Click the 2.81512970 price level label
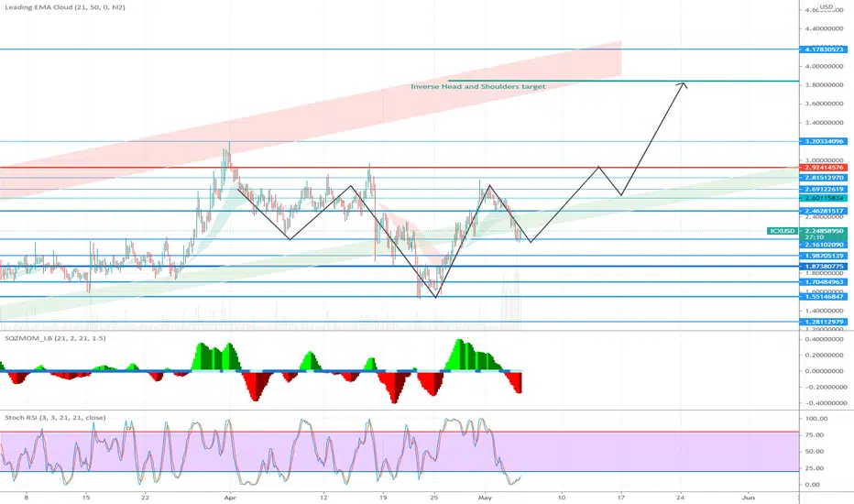This screenshot has width=854, height=504. click(x=824, y=178)
